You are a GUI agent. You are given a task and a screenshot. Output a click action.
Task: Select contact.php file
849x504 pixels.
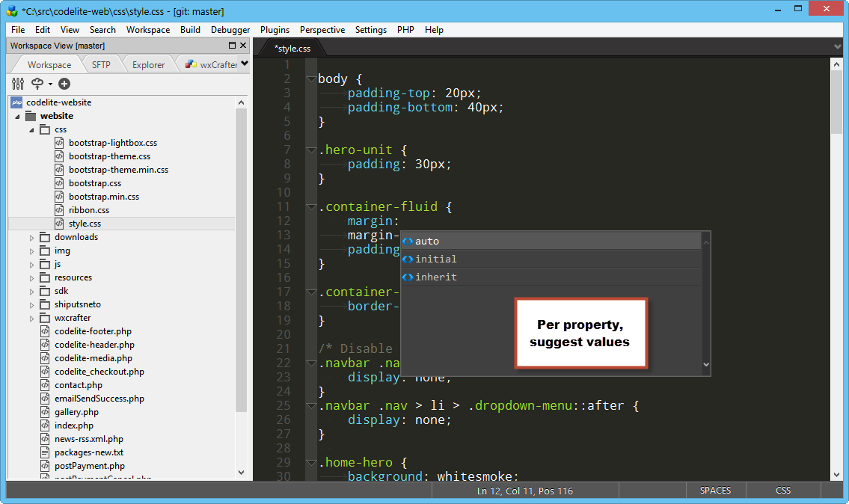coord(78,385)
